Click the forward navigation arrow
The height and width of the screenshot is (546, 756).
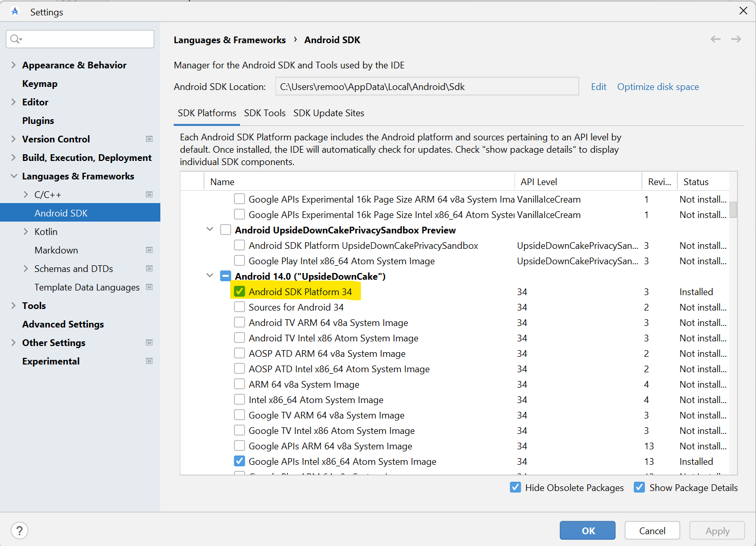coord(736,39)
